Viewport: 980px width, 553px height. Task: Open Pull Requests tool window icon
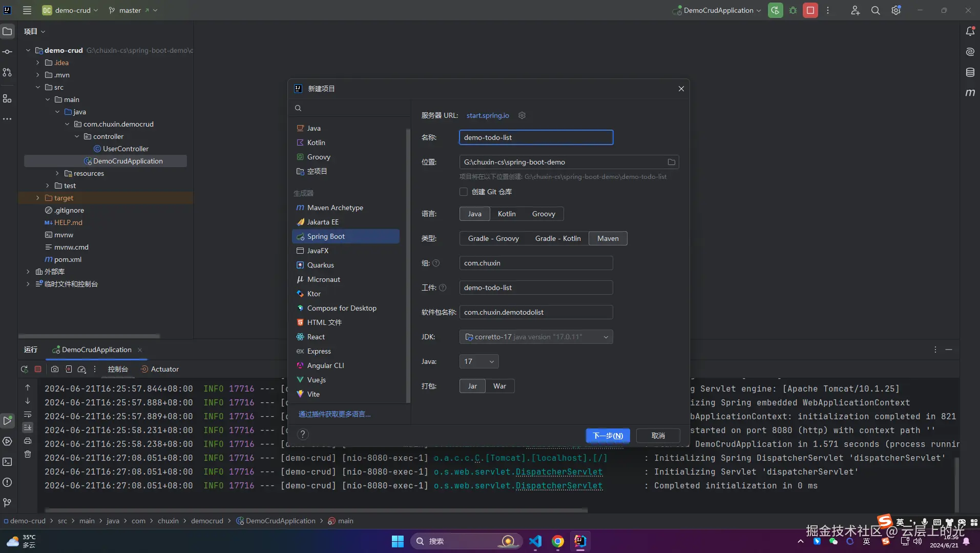pos(7,72)
